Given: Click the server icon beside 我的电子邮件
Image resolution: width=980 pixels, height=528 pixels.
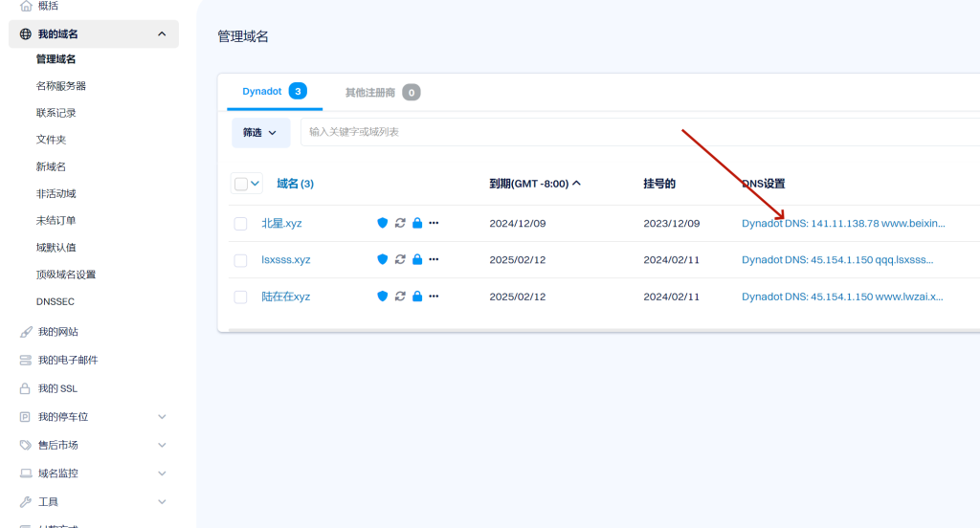Looking at the screenshot, I should click(25, 360).
